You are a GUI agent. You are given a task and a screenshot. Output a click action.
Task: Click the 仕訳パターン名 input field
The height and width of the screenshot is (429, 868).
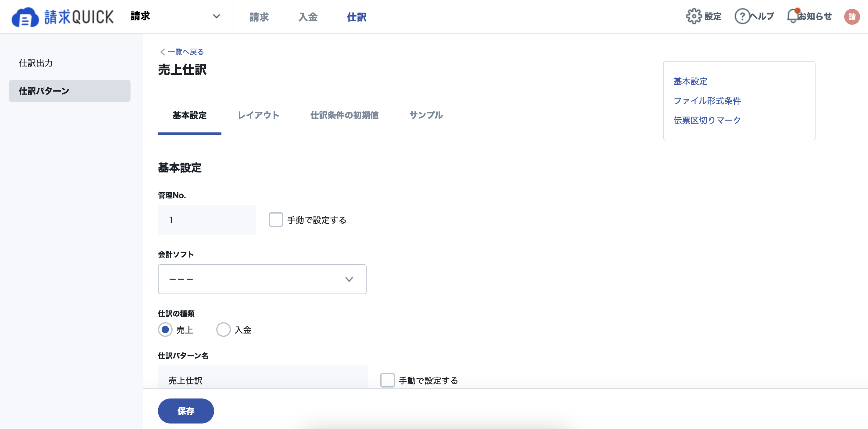pos(263,377)
